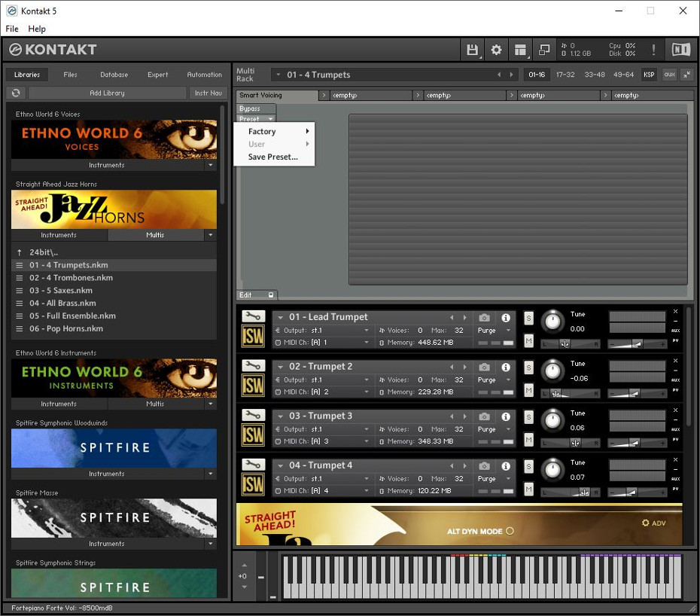Solo Trumpet 3 instrument
Image resolution: width=700 pixels, height=616 pixels.
coord(528,417)
